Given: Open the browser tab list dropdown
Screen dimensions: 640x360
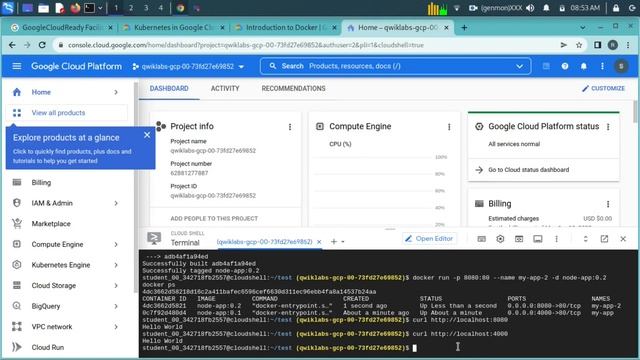Looking at the screenshot, I should 583,27.
